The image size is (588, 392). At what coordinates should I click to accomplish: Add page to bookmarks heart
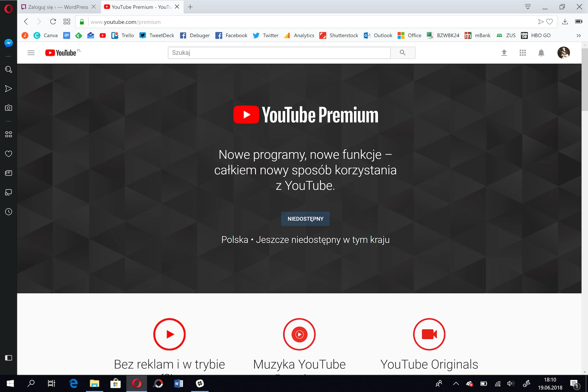(550, 22)
